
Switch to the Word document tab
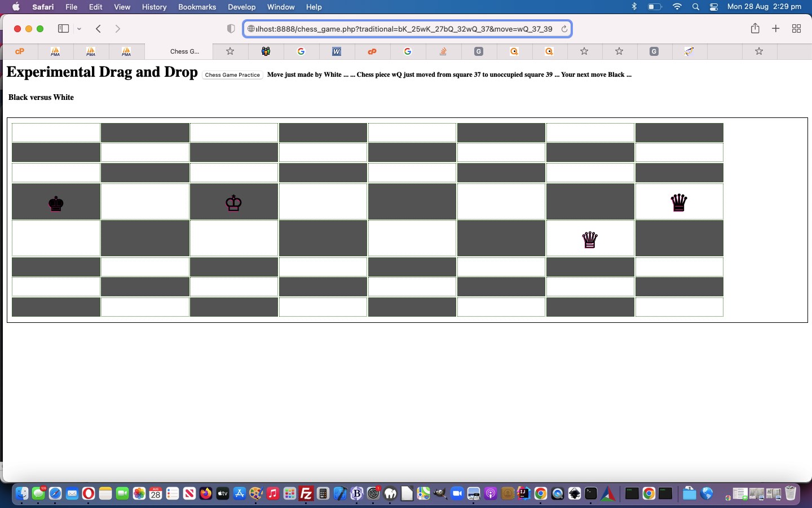tap(337, 51)
